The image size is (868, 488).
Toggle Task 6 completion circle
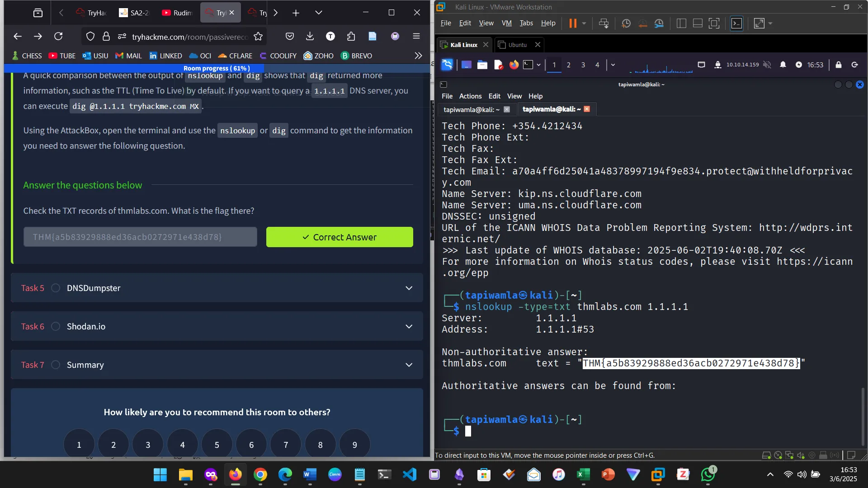[x=56, y=326]
